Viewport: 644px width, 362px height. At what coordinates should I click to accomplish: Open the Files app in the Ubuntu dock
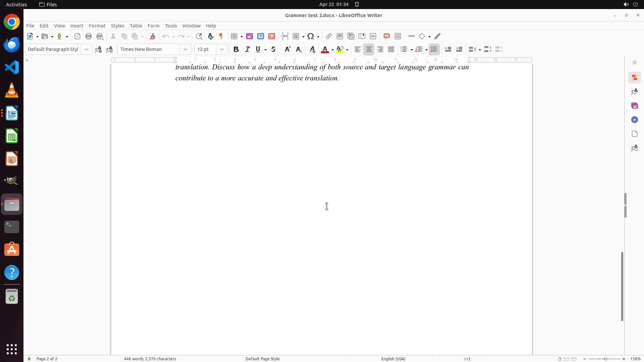coord(12,204)
